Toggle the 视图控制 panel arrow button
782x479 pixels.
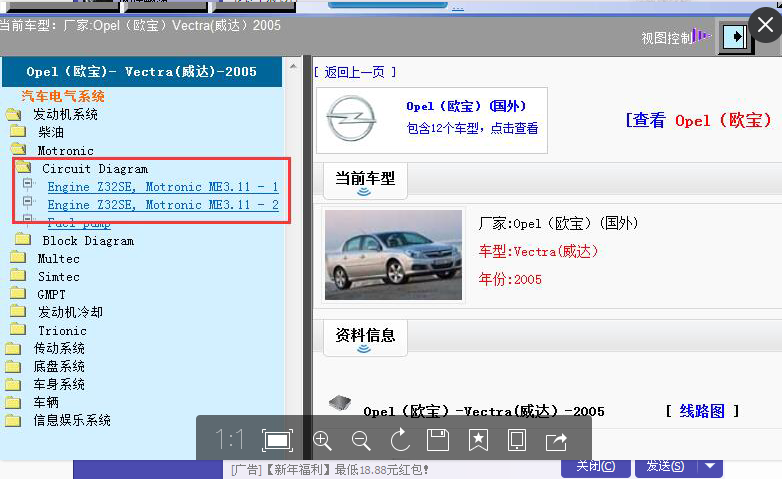tap(735, 37)
